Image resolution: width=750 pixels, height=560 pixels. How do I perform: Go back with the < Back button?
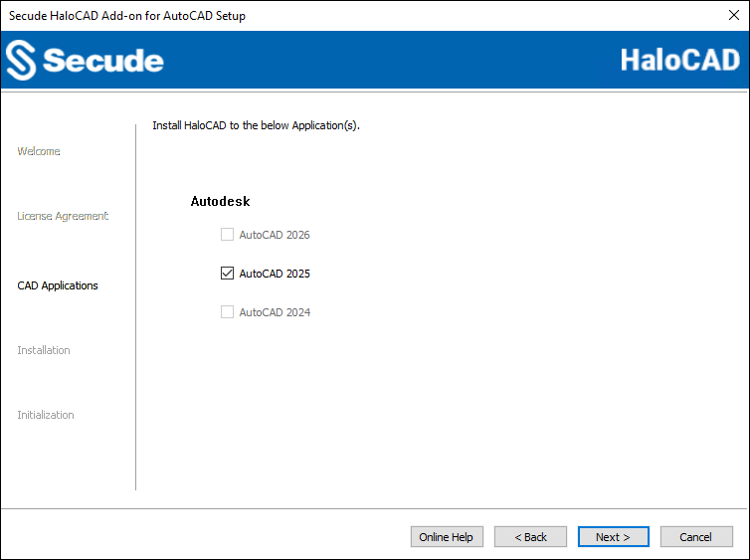pyautogui.click(x=530, y=536)
